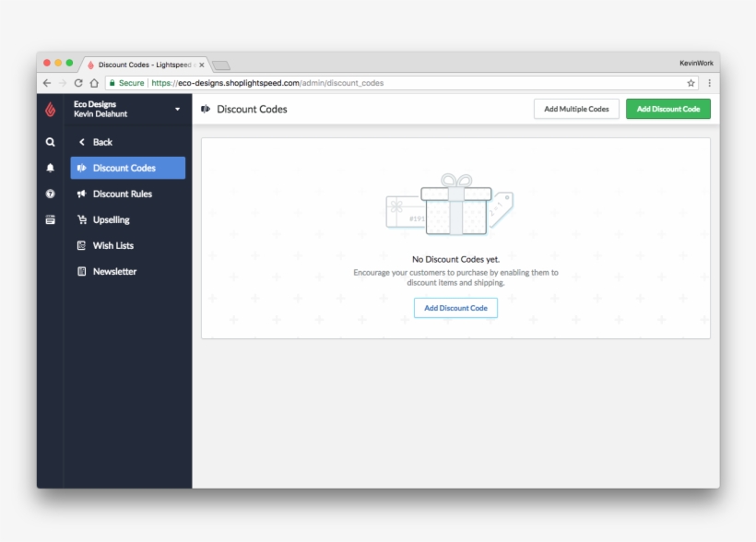Screen dimensions: 756x542
Task: Click the Discount Codes page title
Action: 252,109
